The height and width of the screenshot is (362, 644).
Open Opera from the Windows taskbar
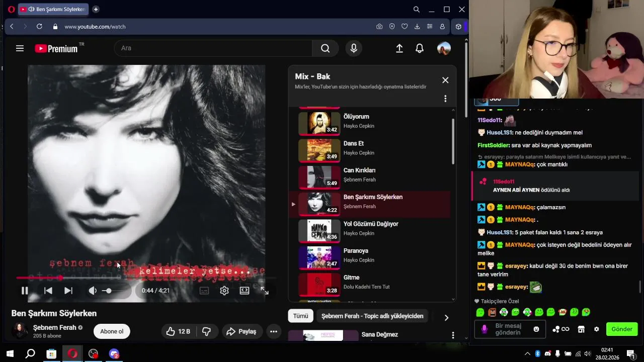tap(72, 354)
